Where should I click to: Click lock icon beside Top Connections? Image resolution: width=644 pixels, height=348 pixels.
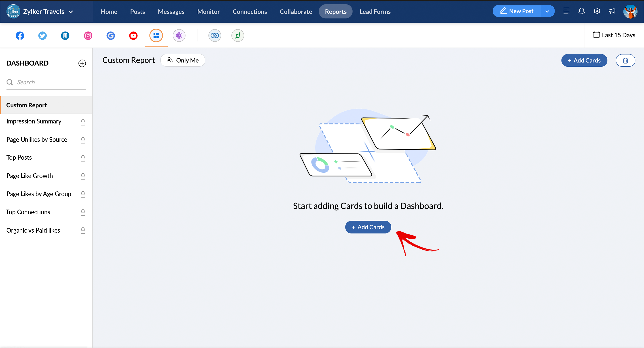click(x=83, y=212)
